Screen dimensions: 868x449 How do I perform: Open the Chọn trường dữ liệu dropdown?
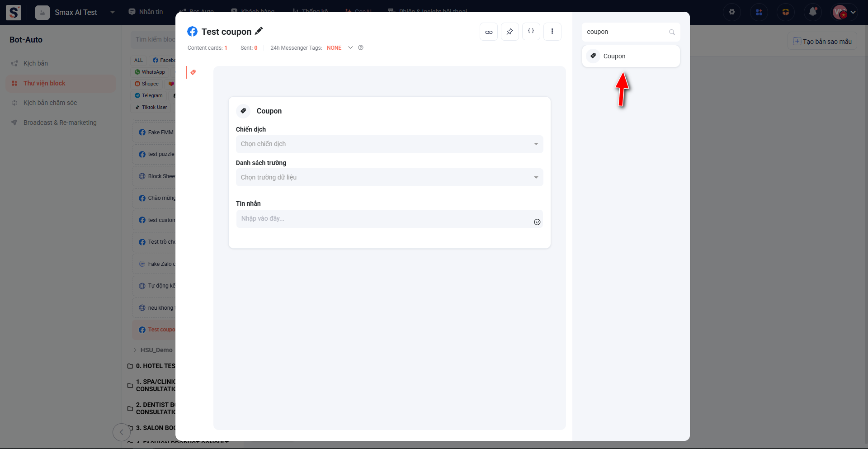pos(389,178)
